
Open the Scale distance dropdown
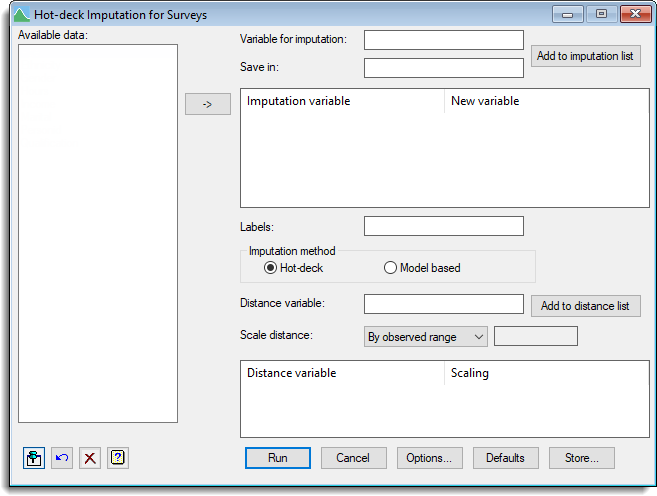(x=425, y=337)
